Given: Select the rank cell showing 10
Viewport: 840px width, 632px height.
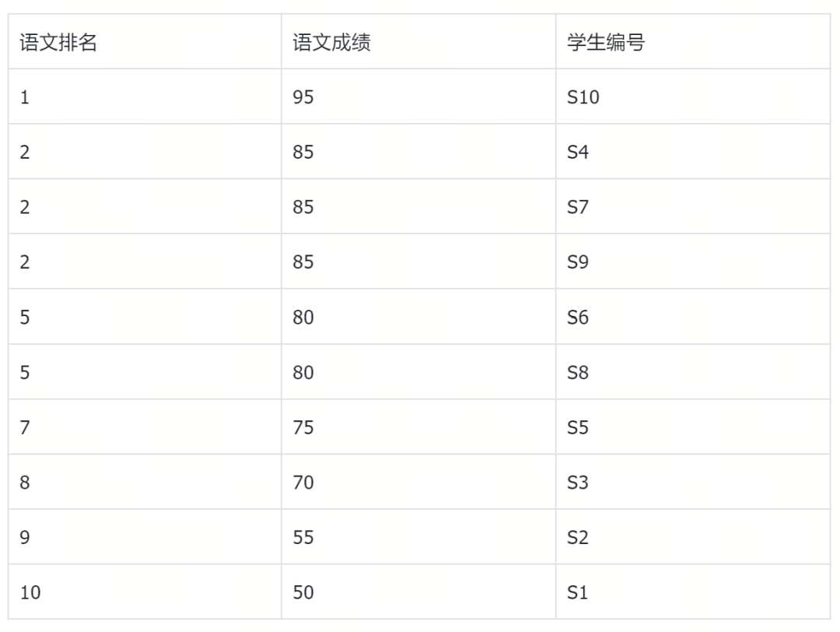Looking at the screenshot, I should (x=30, y=592).
